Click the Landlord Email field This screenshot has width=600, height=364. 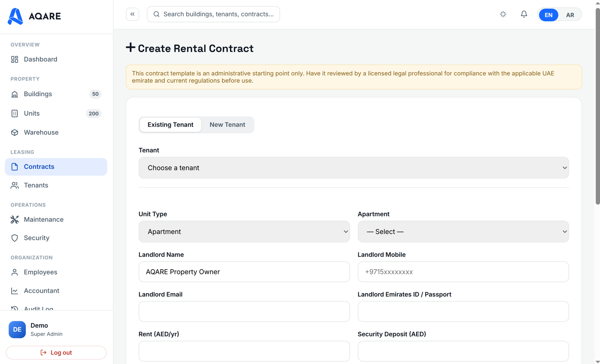point(244,312)
